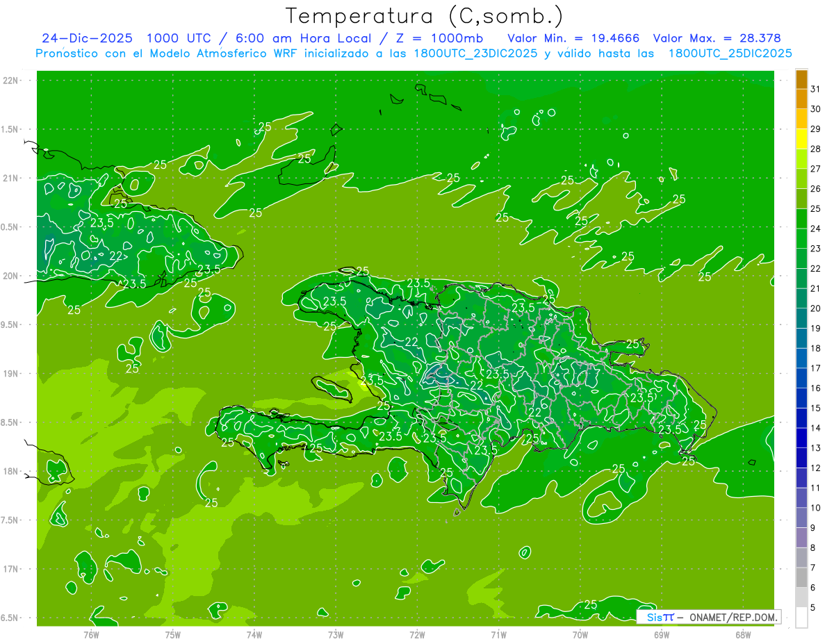Click the 'Temperatura (C,somb.)' title
Image resolution: width=834 pixels, height=644 pixels.
(425, 15)
